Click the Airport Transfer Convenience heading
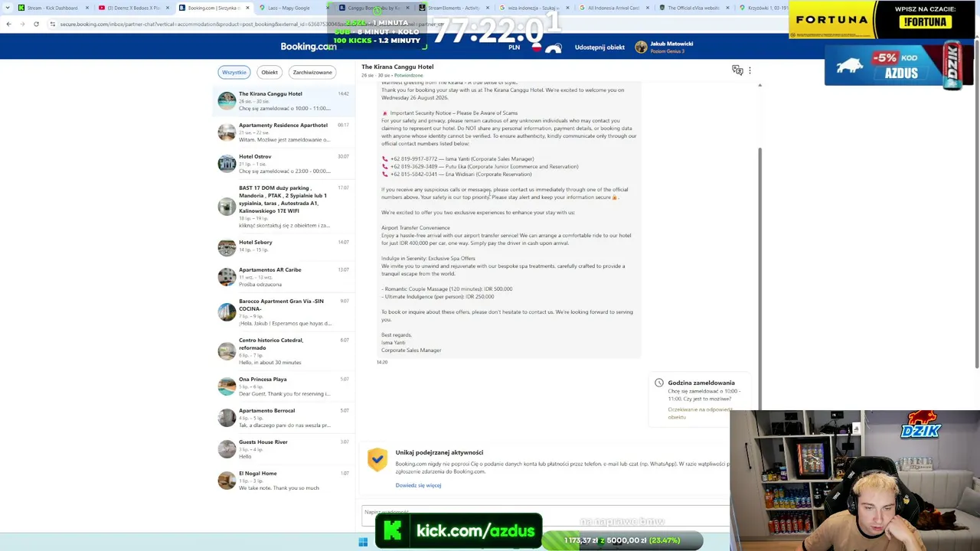This screenshot has width=980, height=551. [x=416, y=228]
